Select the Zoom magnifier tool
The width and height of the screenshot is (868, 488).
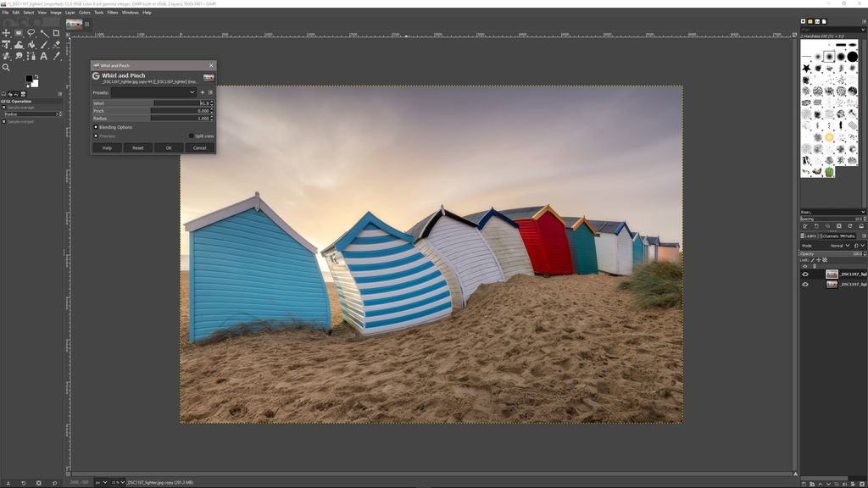click(x=6, y=67)
